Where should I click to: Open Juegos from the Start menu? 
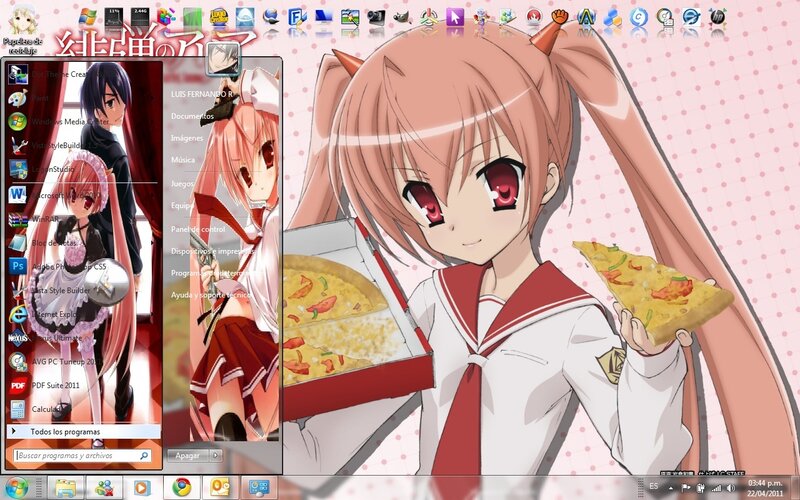(182, 184)
